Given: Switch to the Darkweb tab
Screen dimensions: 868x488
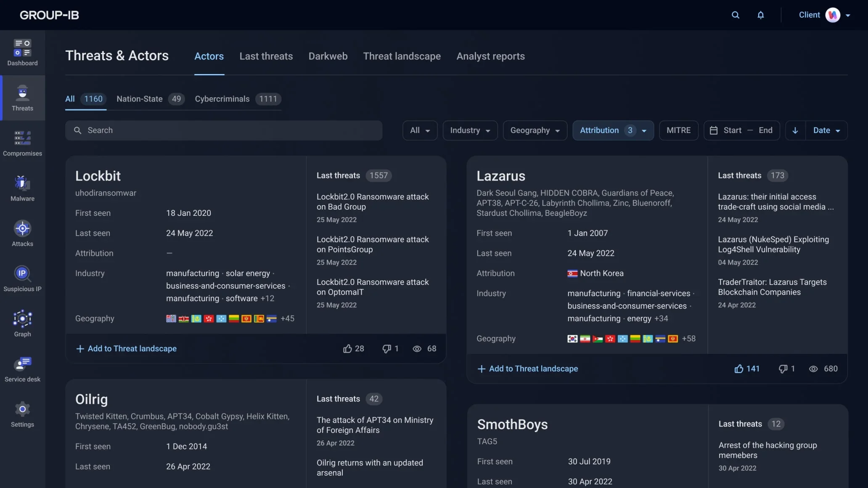Looking at the screenshot, I should (328, 56).
